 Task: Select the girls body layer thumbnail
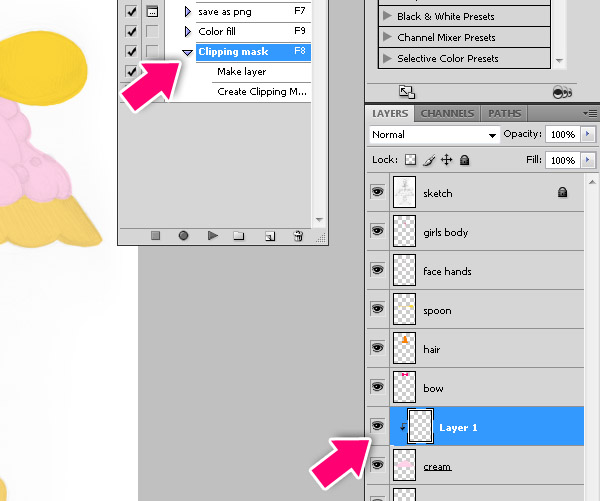click(404, 232)
